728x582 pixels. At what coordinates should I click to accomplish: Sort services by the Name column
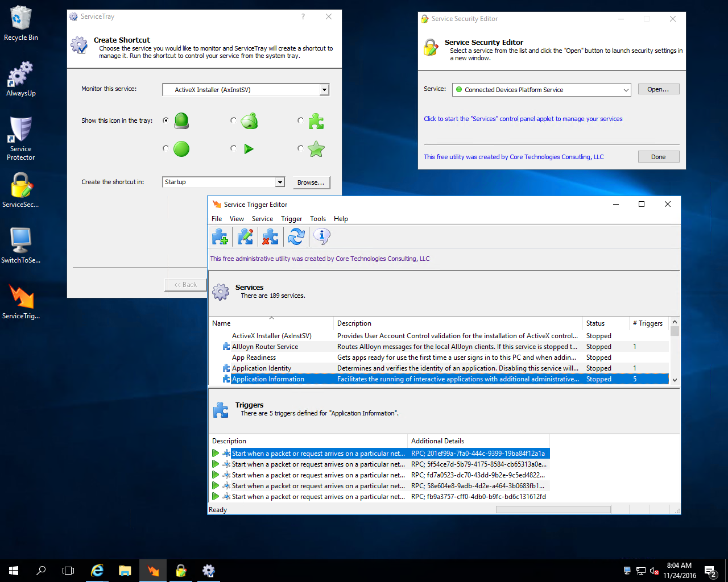271,323
